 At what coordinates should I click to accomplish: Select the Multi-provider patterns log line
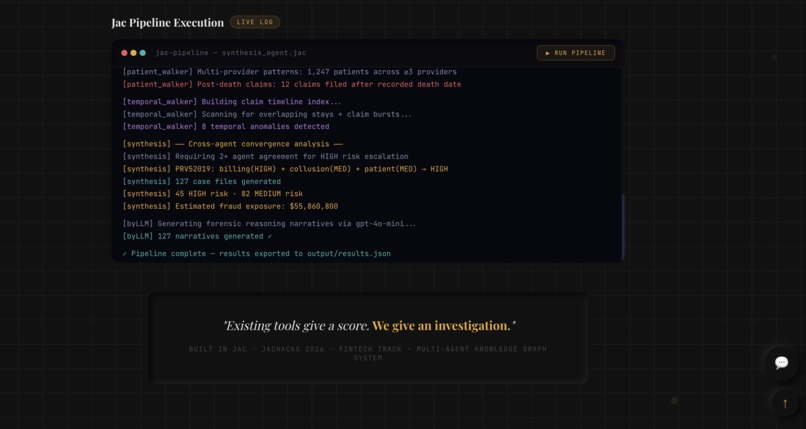tap(290, 72)
